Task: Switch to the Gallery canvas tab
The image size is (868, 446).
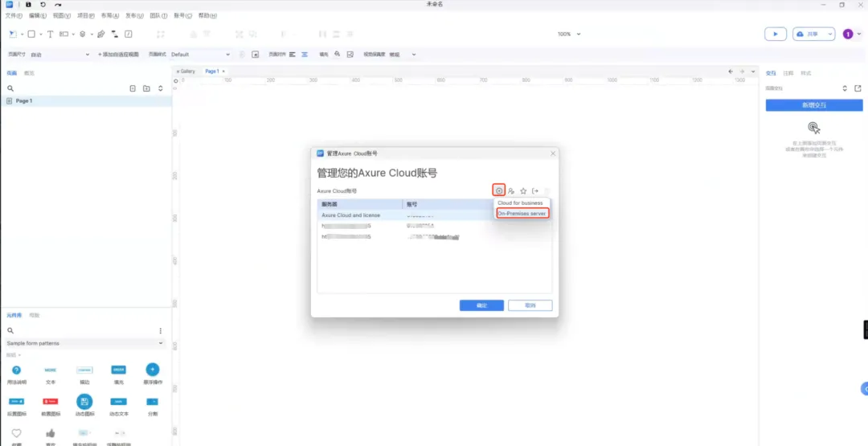Action: tap(186, 72)
